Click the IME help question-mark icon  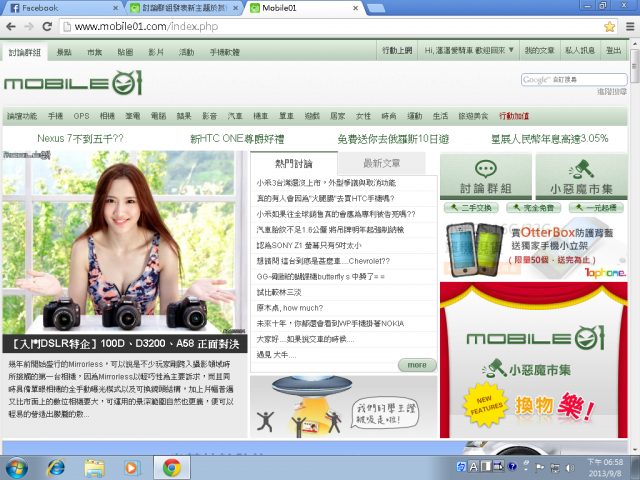[x=513, y=466]
